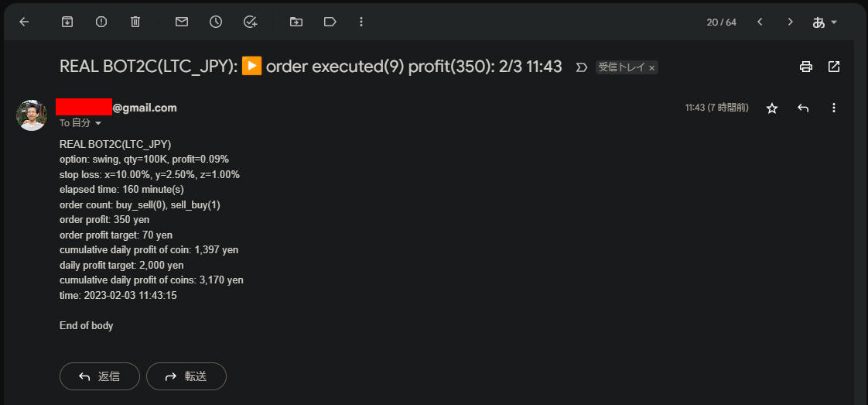Open the message more options menu
Image resolution: width=868 pixels, height=405 pixels.
coord(834,108)
